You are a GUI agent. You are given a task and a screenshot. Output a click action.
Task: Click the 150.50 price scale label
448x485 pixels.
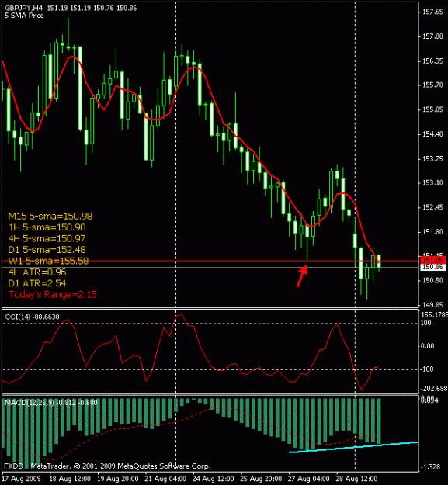(x=432, y=280)
